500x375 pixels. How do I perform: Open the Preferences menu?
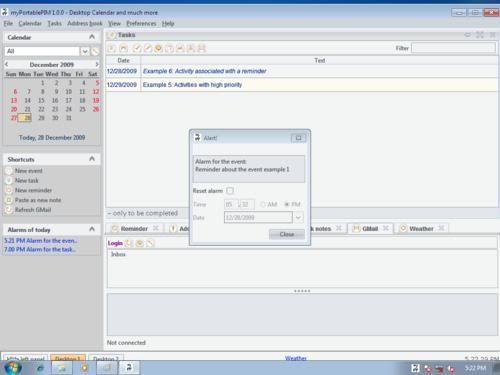pyautogui.click(x=141, y=23)
